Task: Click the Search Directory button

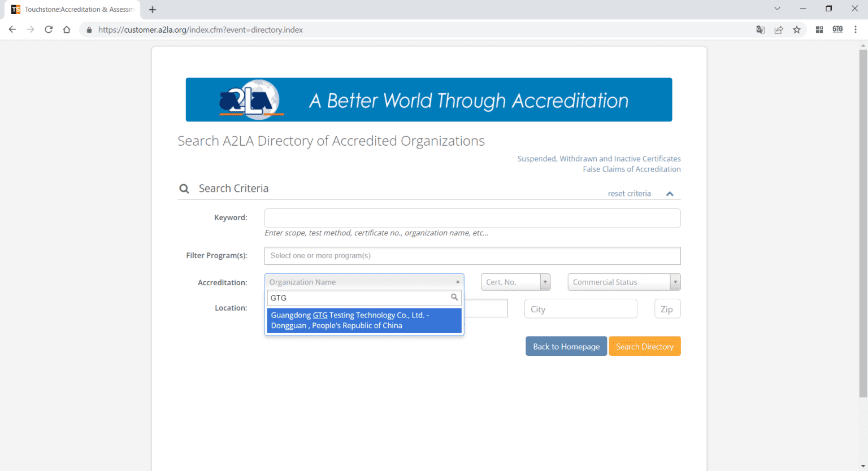Action: (x=644, y=346)
